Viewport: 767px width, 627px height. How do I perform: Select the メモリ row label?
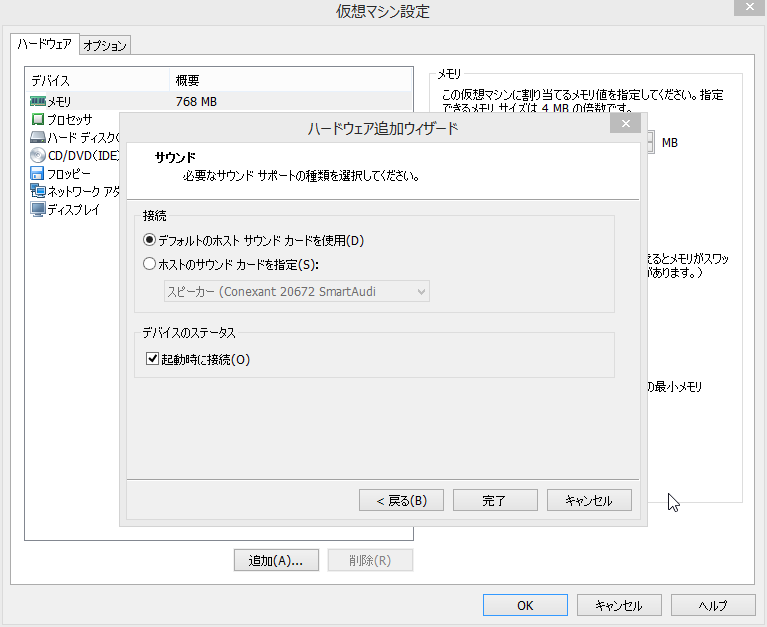(59, 102)
